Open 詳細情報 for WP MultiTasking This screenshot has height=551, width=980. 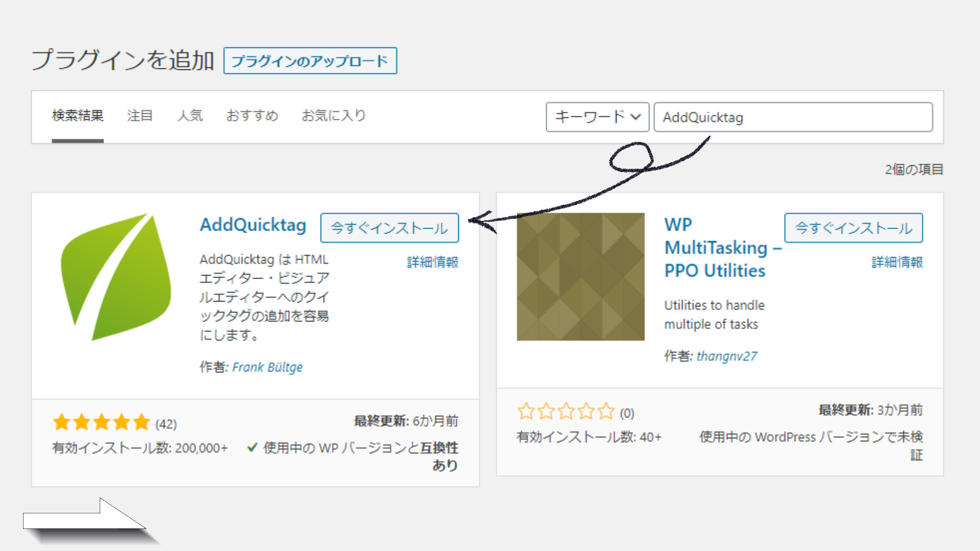pyautogui.click(x=897, y=262)
